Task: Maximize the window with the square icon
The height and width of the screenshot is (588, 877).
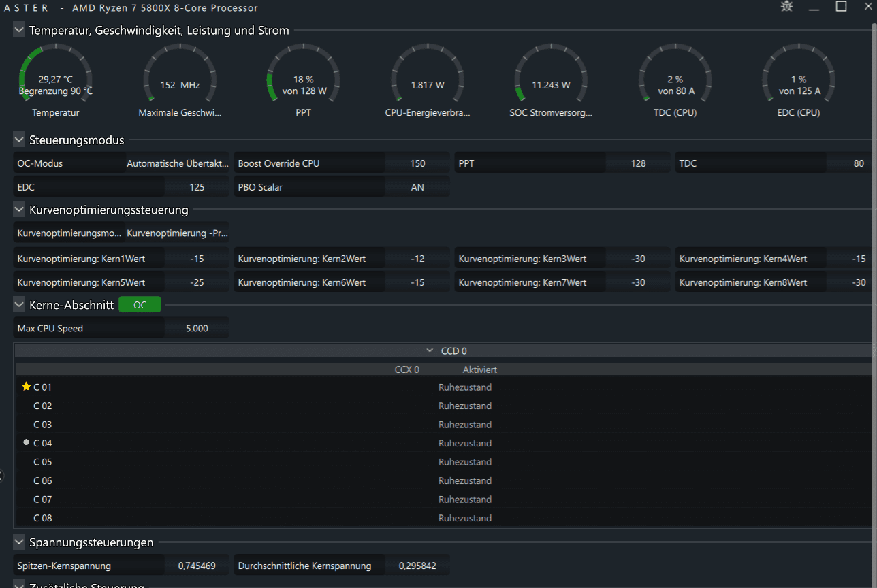Action: pos(841,6)
